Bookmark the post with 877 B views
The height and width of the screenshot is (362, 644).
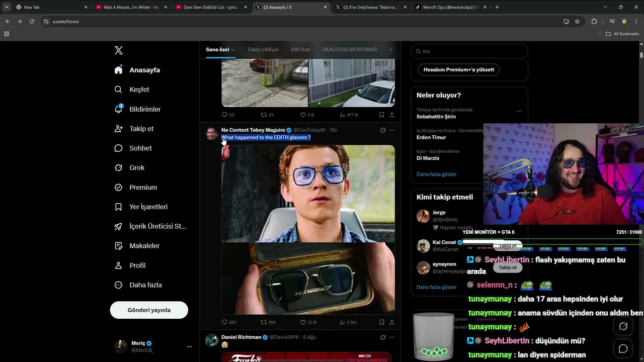(382, 115)
